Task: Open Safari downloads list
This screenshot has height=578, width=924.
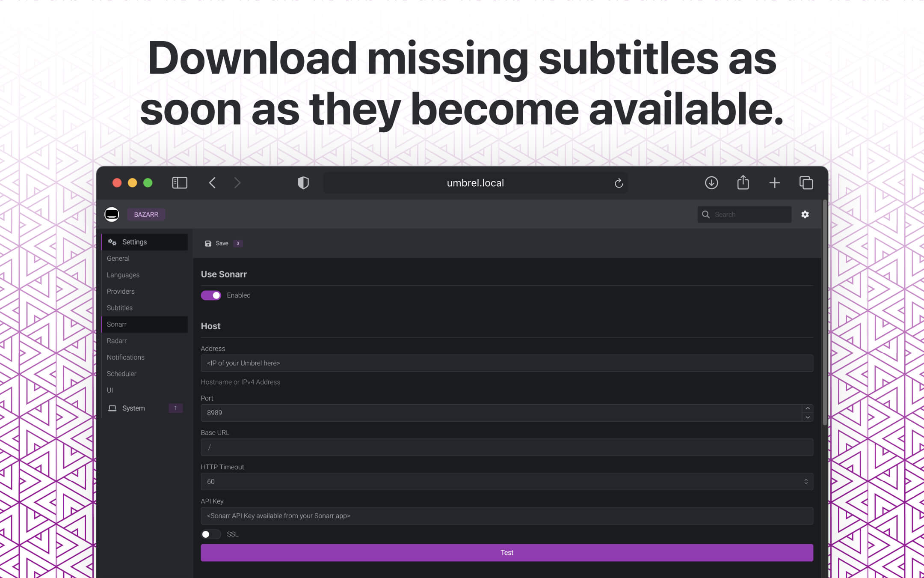Action: pos(711,182)
